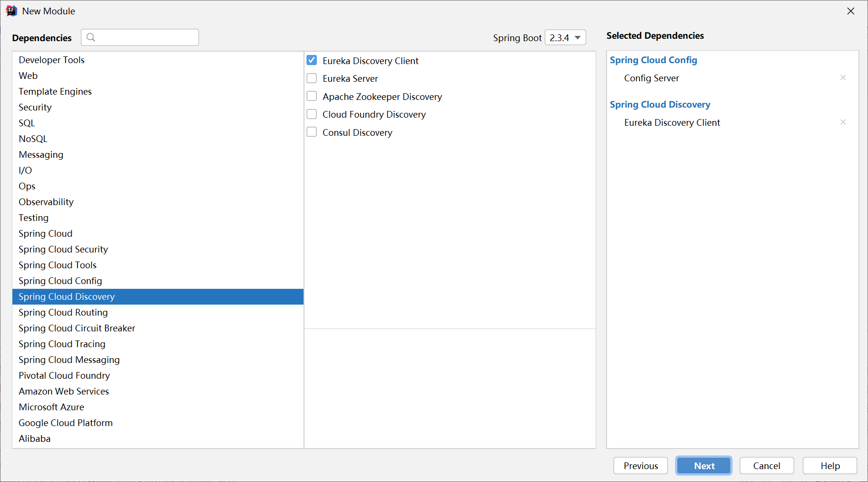Select Eureka Discovery Client in selected dependencies panel
This screenshot has width=868, height=482.
coord(672,122)
